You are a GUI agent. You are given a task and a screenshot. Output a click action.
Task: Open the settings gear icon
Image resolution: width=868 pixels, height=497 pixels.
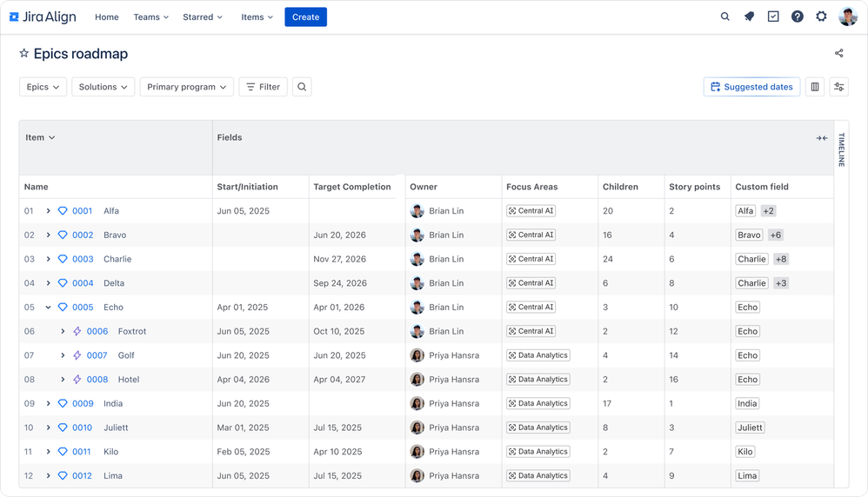pos(821,17)
